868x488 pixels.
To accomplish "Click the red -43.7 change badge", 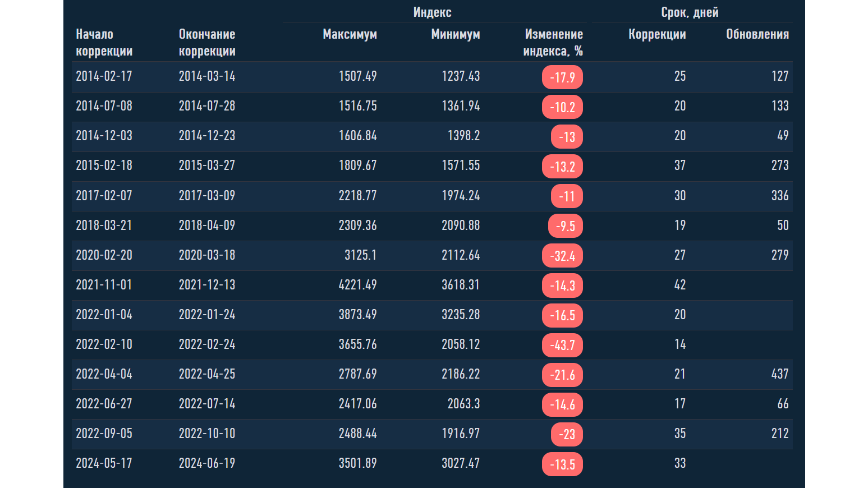I will [x=562, y=345].
